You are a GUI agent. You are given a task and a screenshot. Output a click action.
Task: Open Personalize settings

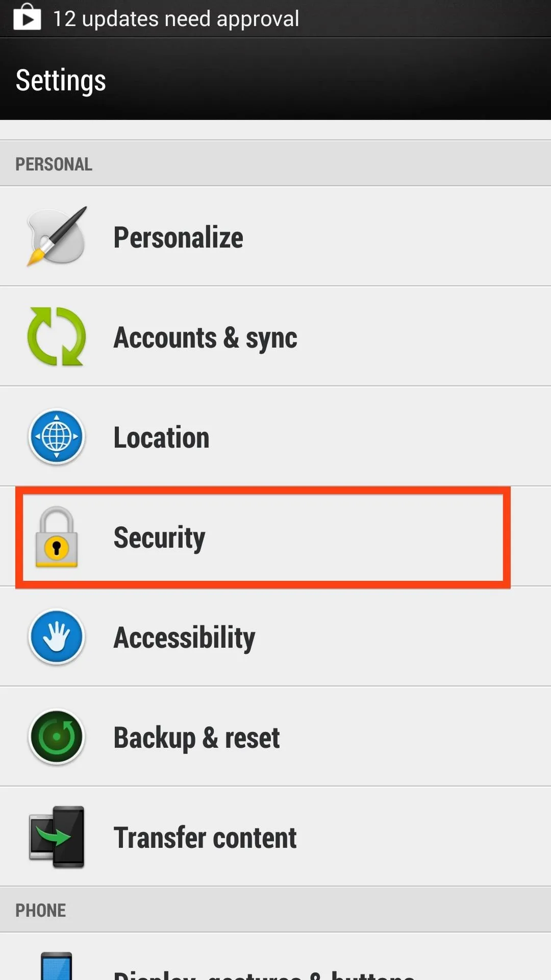coord(275,236)
